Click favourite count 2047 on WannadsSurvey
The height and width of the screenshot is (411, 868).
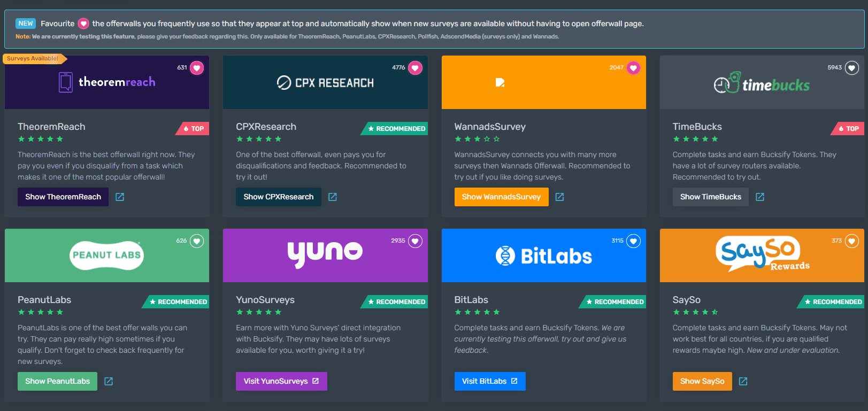click(x=616, y=67)
